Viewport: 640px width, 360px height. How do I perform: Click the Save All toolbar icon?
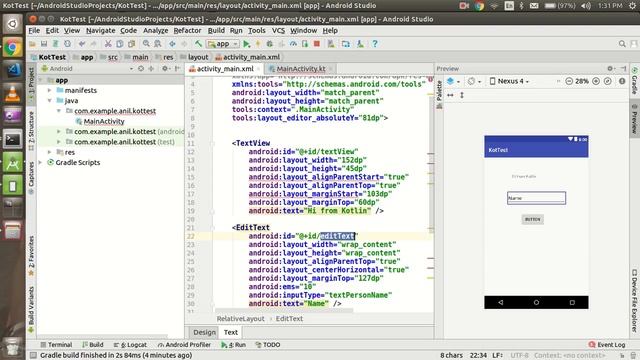(x=44, y=44)
